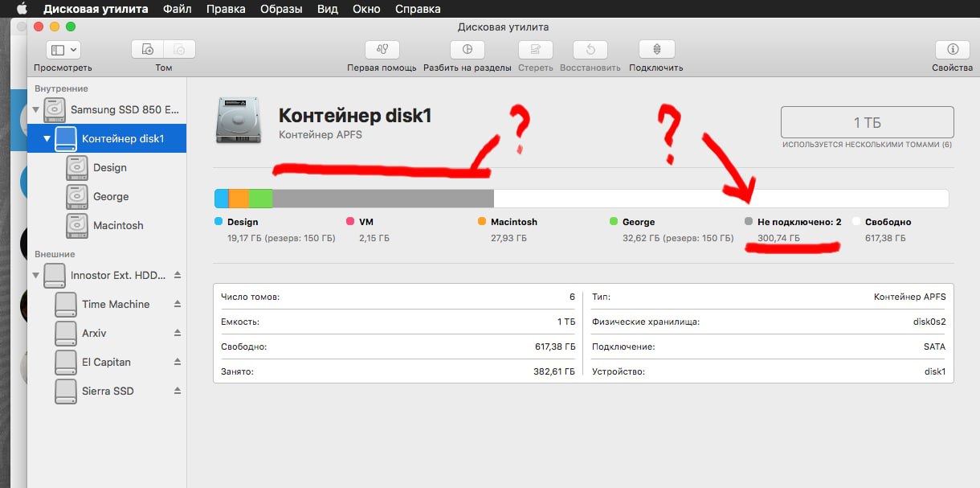The height and width of the screenshot is (488, 980).
Task: Select the Arxiv volume
Action: click(x=107, y=333)
